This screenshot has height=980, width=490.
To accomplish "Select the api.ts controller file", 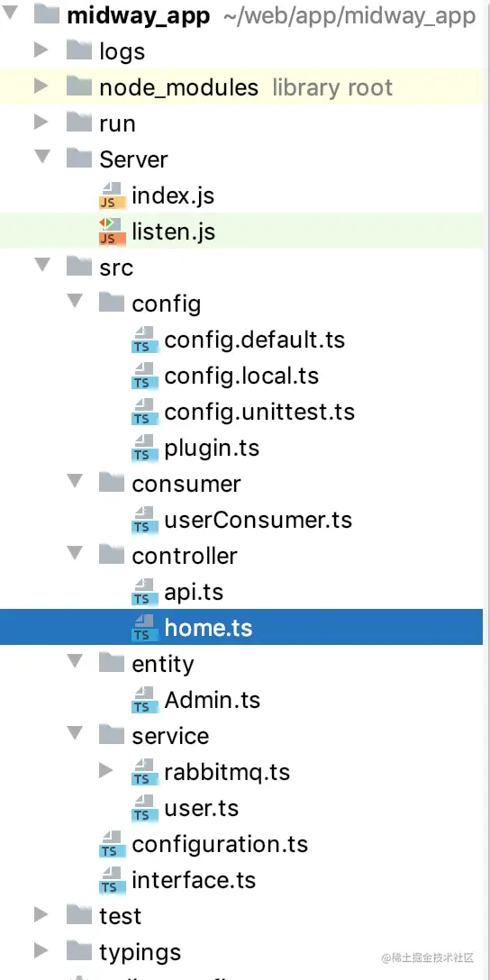I will [x=193, y=592].
